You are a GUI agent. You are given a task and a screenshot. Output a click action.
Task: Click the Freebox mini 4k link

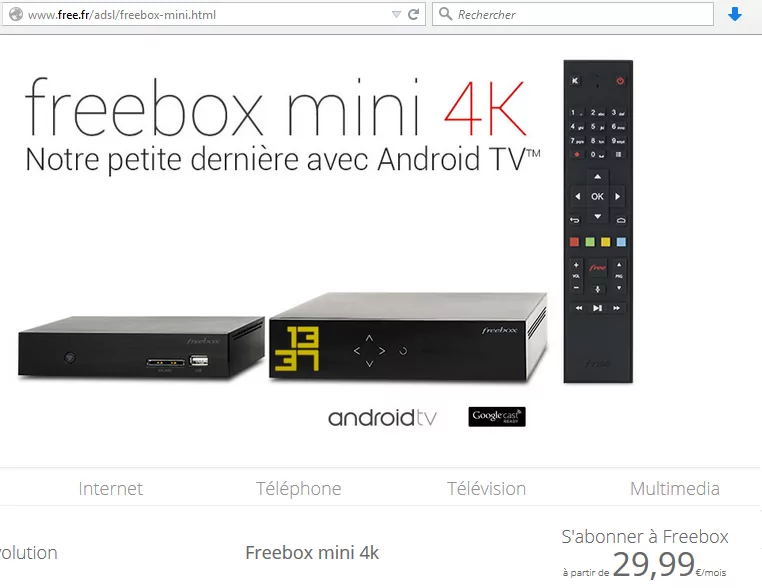tap(312, 553)
